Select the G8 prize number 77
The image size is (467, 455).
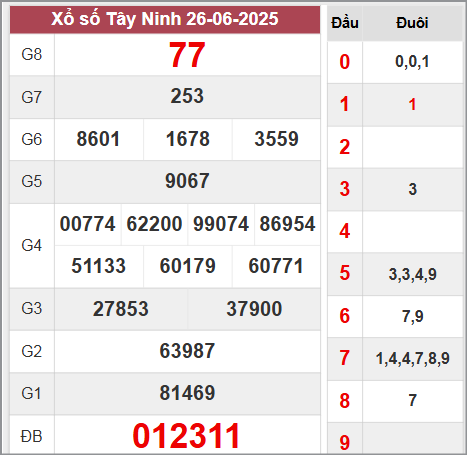pos(187,55)
